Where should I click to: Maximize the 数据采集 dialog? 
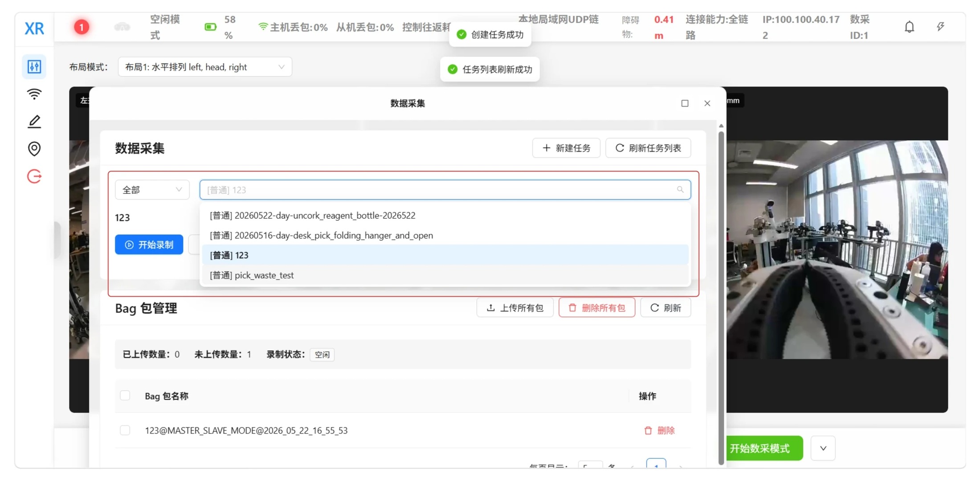tap(685, 103)
